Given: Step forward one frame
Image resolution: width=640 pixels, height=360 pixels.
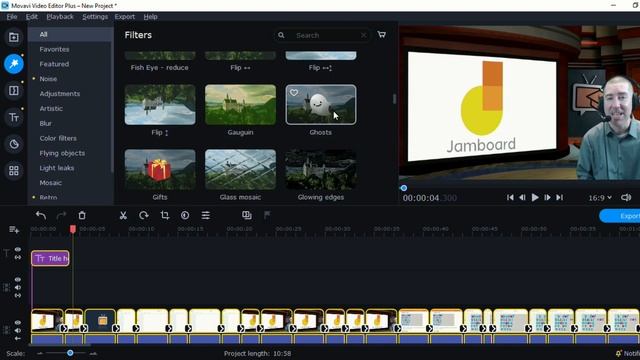Looking at the screenshot, I should point(547,198).
